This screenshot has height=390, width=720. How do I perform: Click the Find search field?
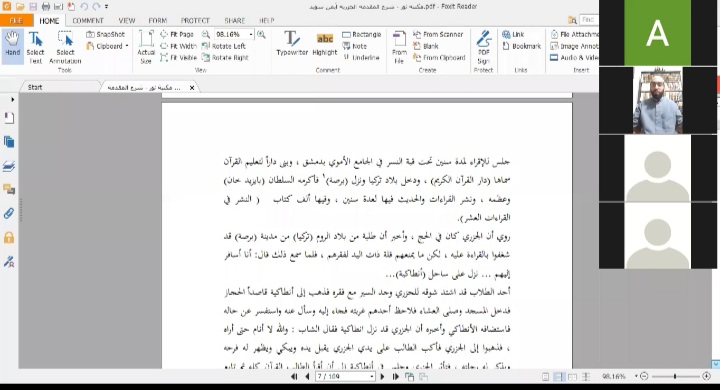pyautogui.click(x=589, y=20)
